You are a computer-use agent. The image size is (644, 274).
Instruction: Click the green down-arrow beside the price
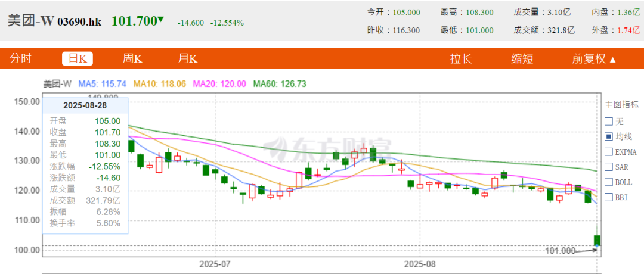pos(160,19)
